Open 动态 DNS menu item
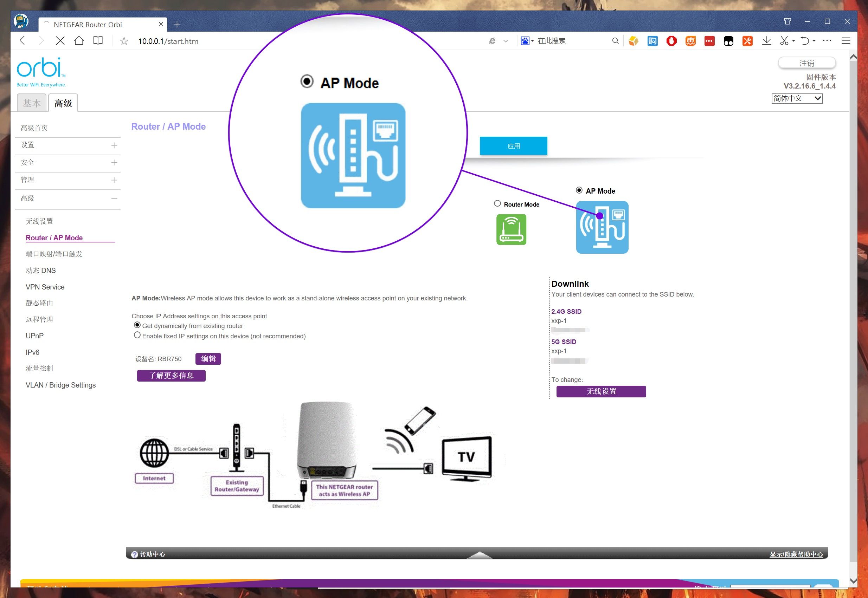Image resolution: width=868 pixels, height=598 pixels. pyautogui.click(x=40, y=270)
